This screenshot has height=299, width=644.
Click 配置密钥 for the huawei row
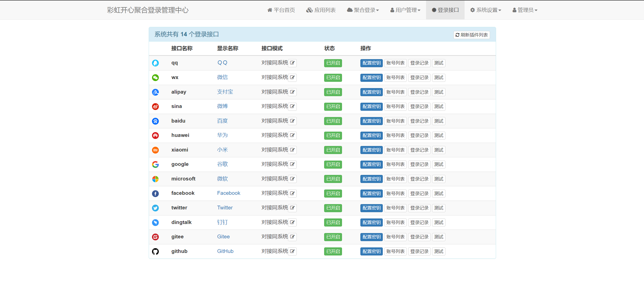pyautogui.click(x=371, y=135)
